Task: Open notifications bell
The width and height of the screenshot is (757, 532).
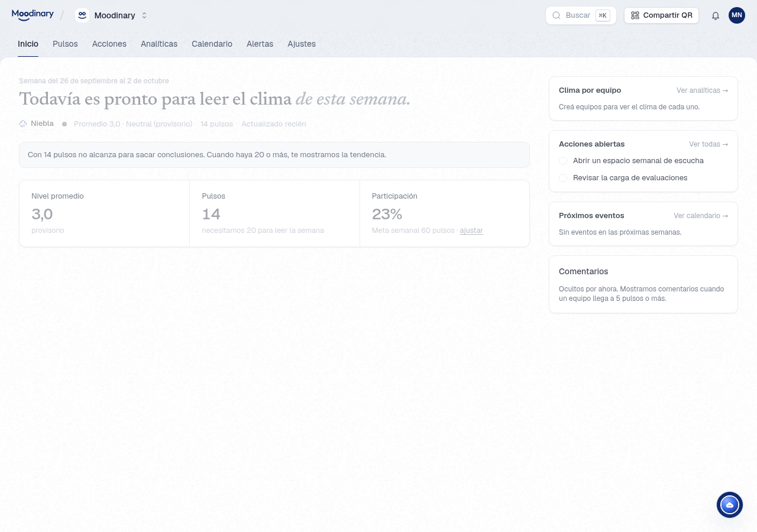Action: tap(716, 15)
